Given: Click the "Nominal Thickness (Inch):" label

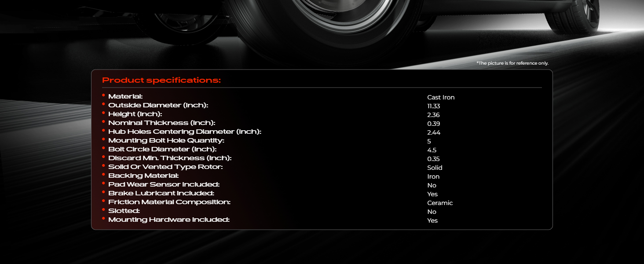Looking at the screenshot, I should coord(161,123).
